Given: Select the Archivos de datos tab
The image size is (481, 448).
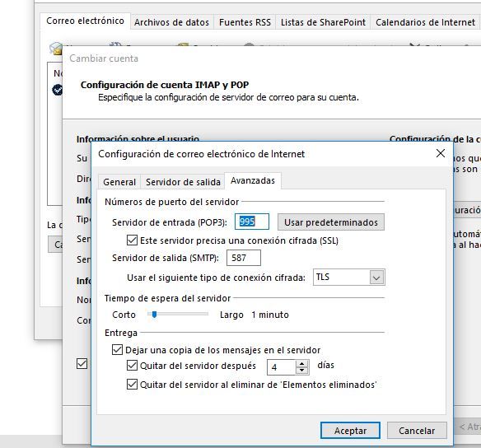Looking at the screenshot, I should tap(171, 22).
